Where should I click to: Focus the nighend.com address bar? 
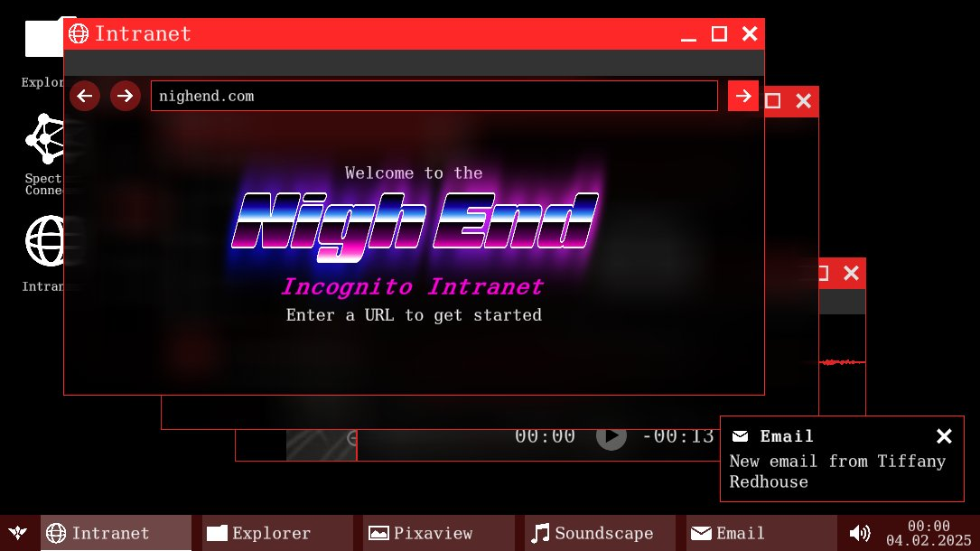click(x=434, y=96)
